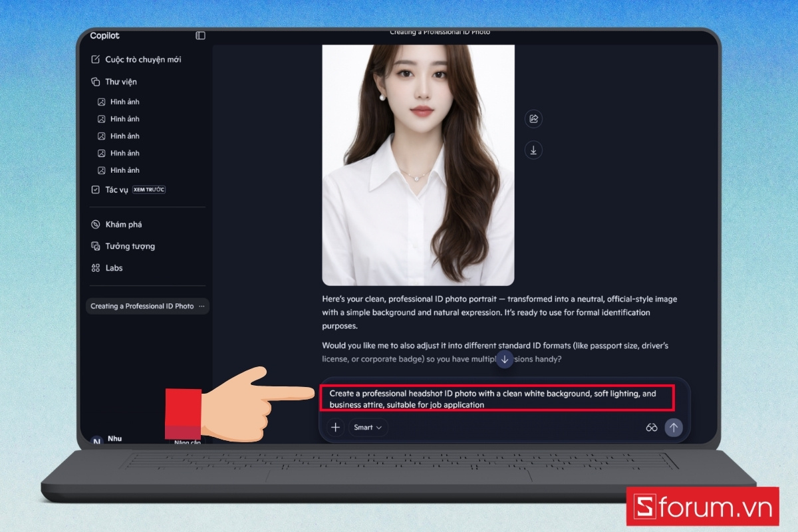Viewport: 798px width, 532px height.
Task: Click the 'Nhu' profile avatar
Action: click(96, 442)
